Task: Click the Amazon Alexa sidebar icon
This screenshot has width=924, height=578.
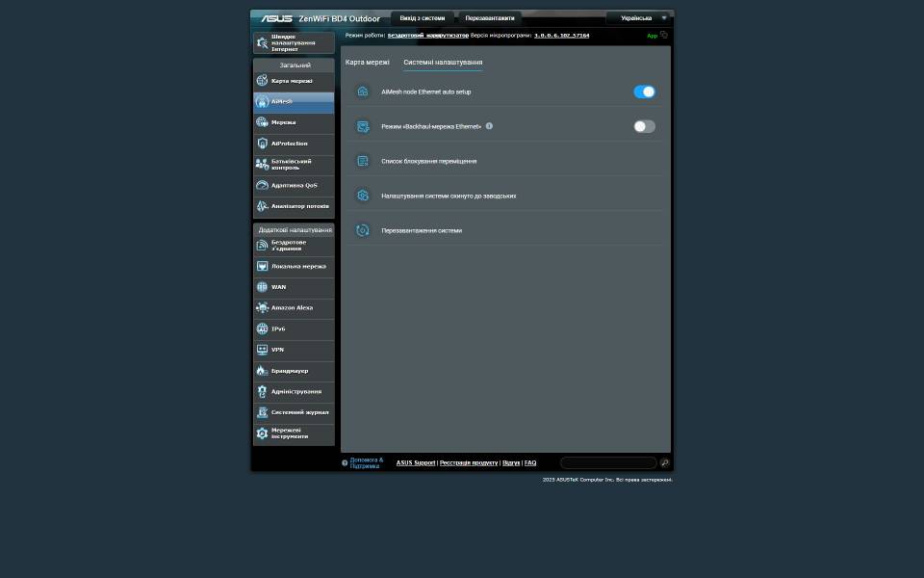Action: 262,308
